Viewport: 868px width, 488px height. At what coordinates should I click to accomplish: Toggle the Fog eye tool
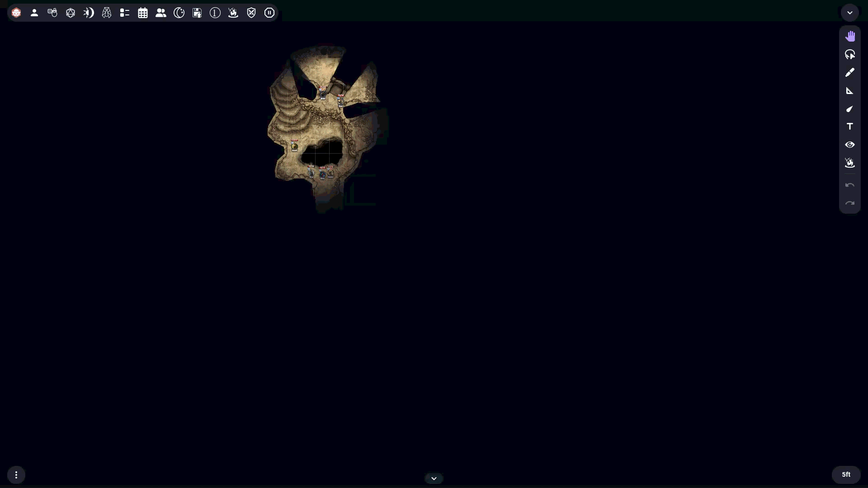point(850,145)
